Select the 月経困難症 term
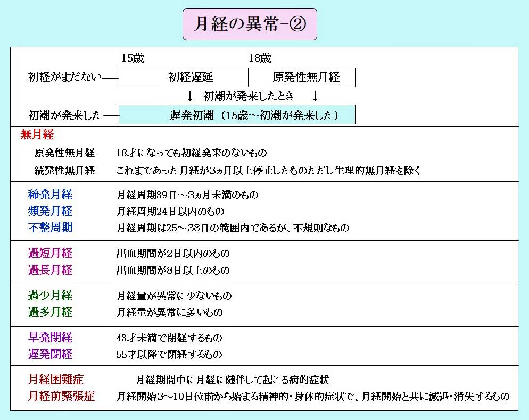The image size is (529, 420). coord(56,380)
